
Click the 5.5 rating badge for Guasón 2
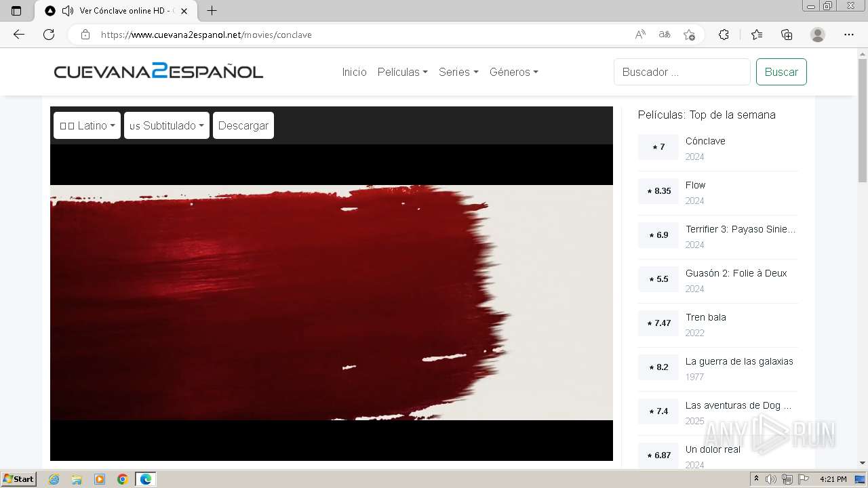(658, 279)
